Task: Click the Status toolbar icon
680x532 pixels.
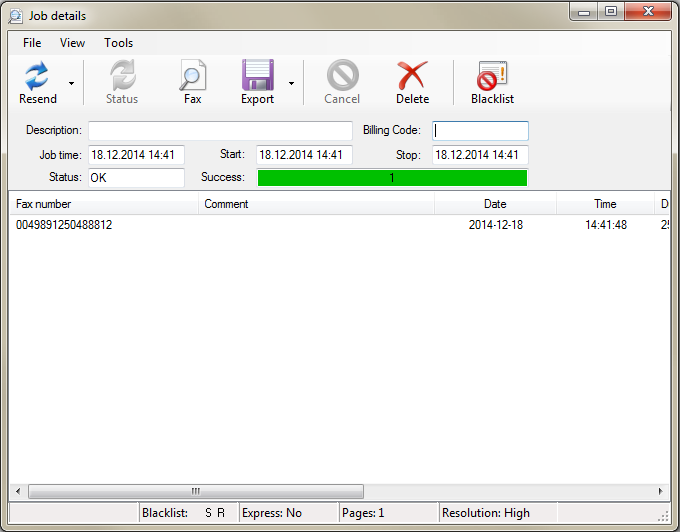Action: click(122, 77)
